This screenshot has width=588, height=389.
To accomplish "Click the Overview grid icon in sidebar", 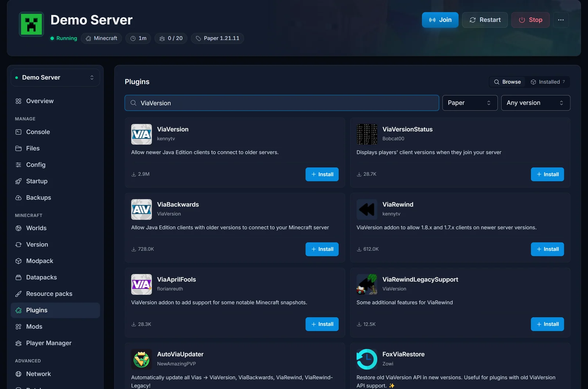I will click(18, 101).
